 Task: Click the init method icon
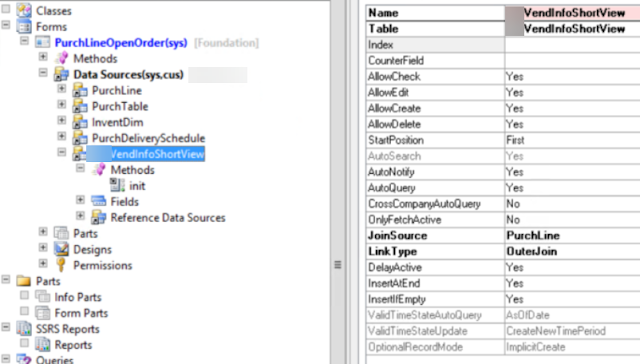coord(118,186)
